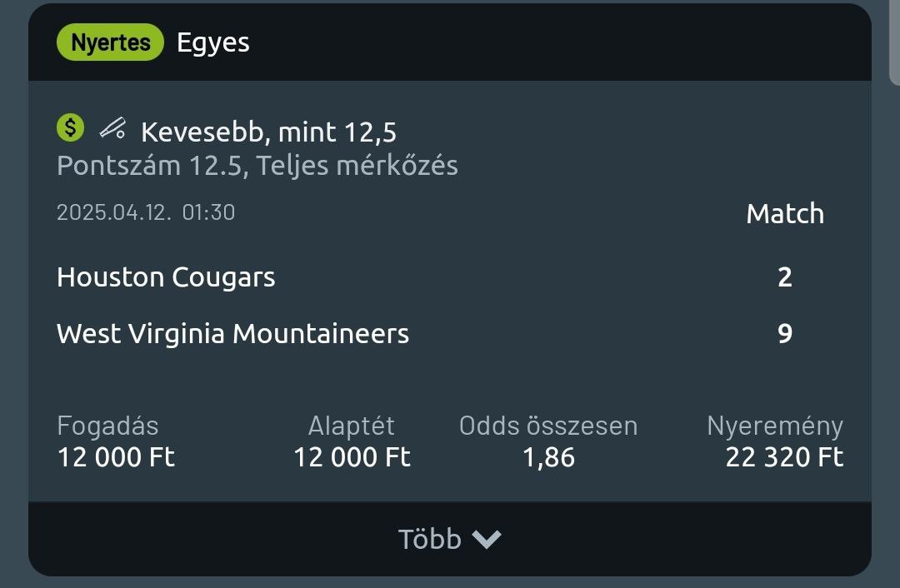The height and width of the screenshot is (588, 900).
Task: Click the Odds összesen 1,86 value
Action: (548, 457)
